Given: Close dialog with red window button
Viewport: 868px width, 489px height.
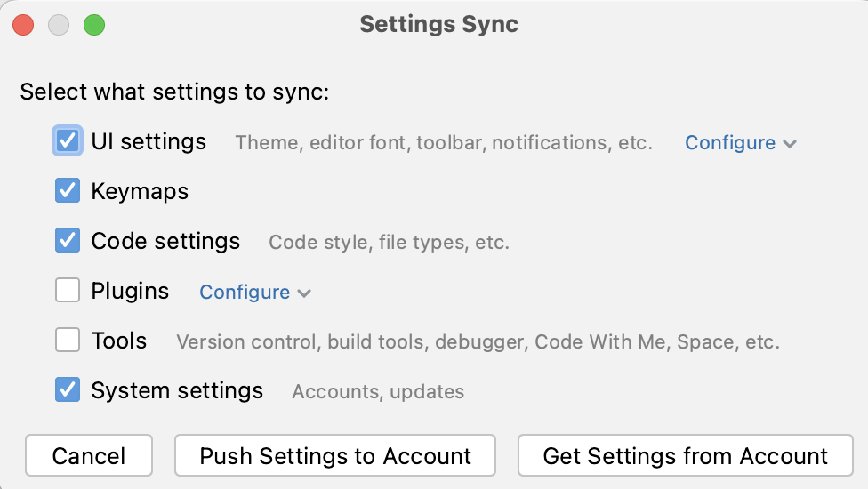Looking at the screenshot, I should (x=23, y=25).
